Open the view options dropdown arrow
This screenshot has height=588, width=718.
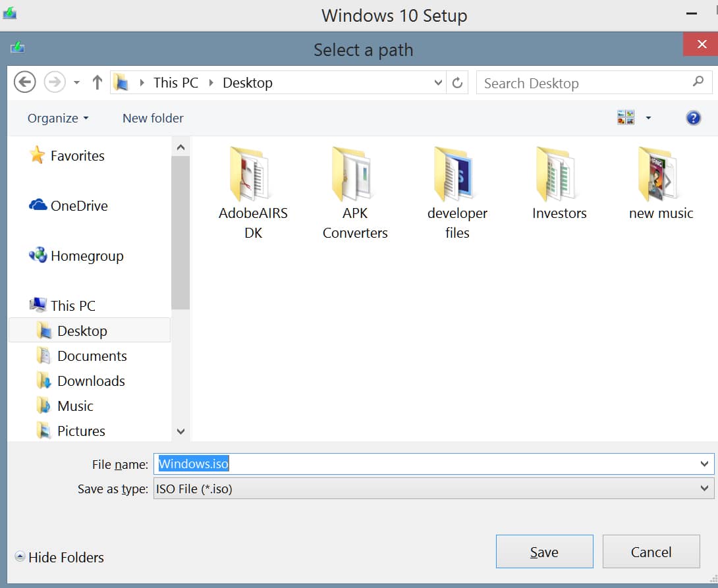click(648, 118)
